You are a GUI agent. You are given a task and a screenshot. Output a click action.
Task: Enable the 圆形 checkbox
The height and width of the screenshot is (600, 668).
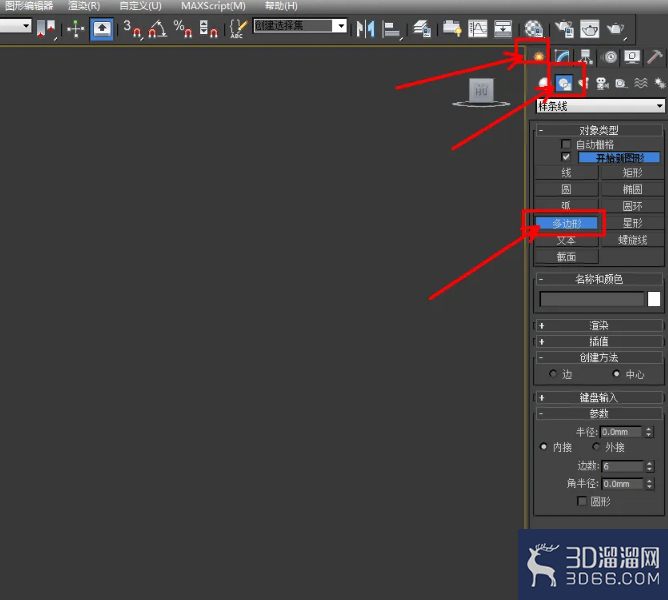pos(582,501)
